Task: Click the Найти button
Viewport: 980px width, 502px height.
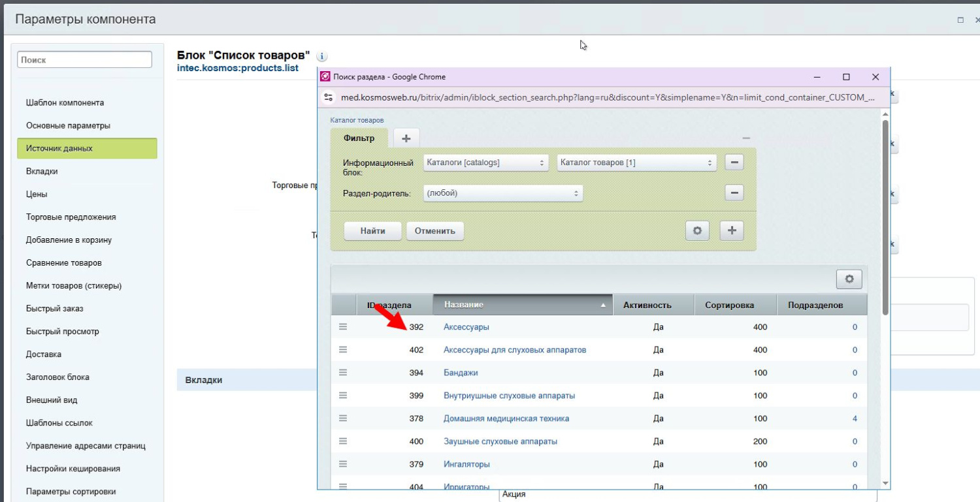Action: [372, 231]
